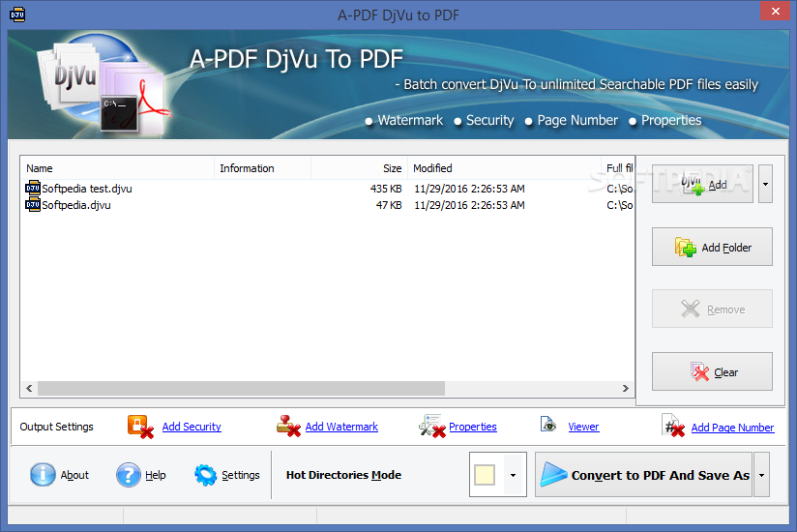Open the Properties link
Screen dimensions: 797x532
[473, 427]
